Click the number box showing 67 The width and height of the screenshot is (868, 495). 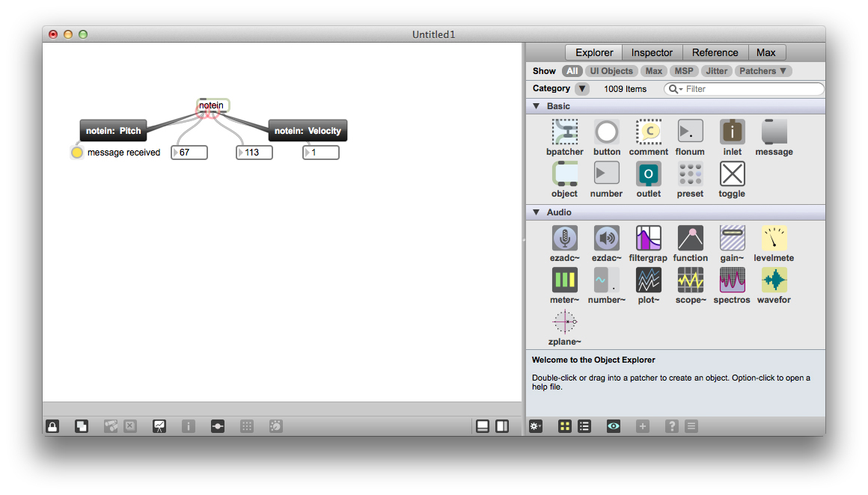[189, 152]
